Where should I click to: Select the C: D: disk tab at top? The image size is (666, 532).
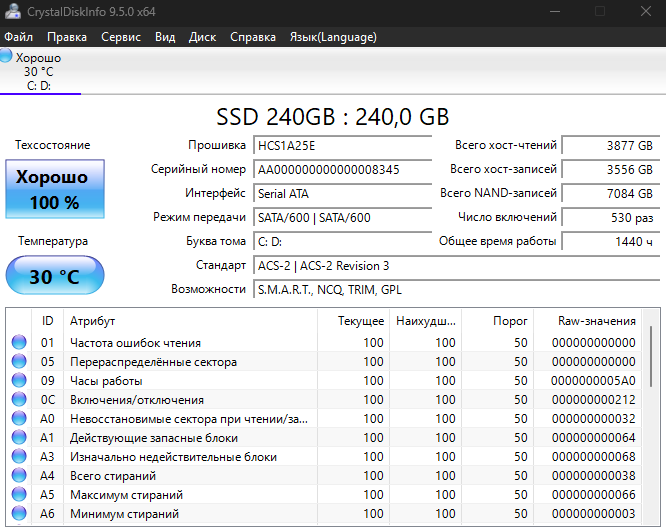click(39, 71)
